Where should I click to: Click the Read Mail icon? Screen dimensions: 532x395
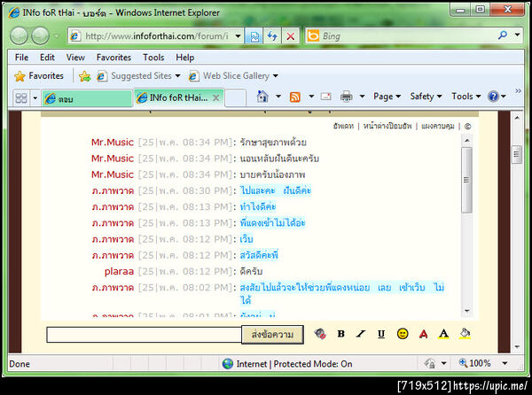click(325, 97)
